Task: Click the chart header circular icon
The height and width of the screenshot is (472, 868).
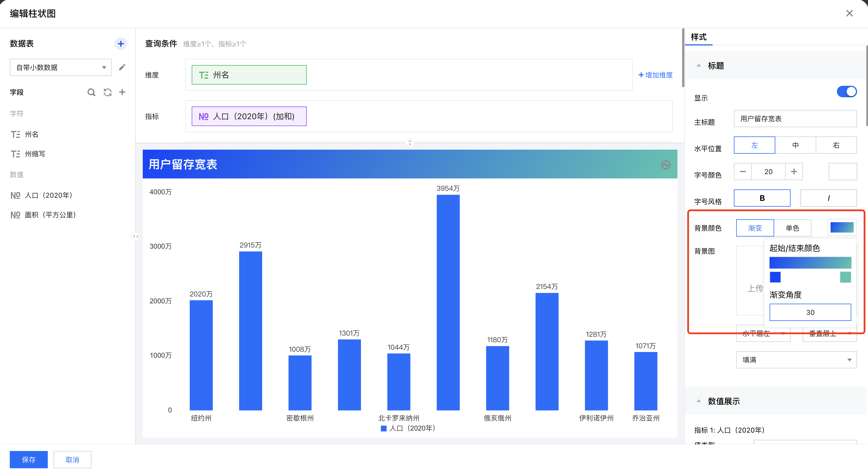Action: point(665,165)
